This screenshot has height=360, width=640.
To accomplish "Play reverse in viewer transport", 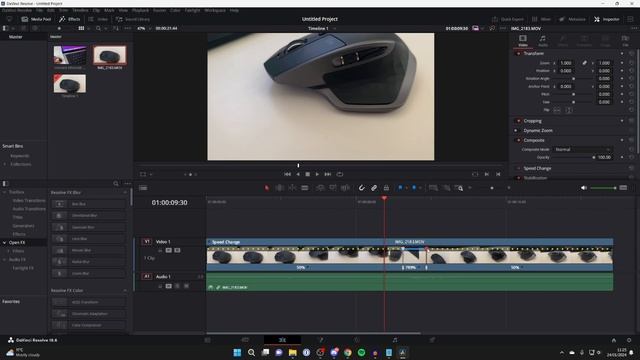I will click(x=298, y=174).
